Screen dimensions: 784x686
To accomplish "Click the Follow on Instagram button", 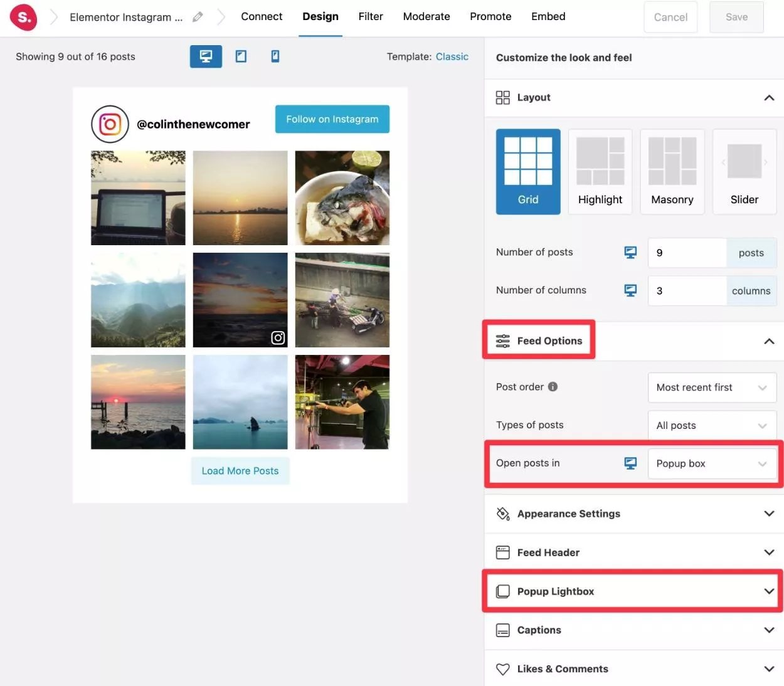I will click(x=332, y=119).
